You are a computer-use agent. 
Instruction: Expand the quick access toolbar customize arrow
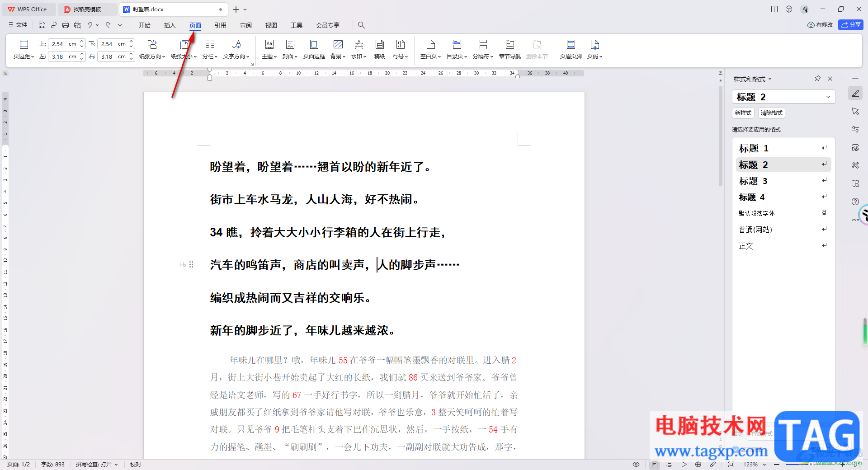click(x=120, y=25)
